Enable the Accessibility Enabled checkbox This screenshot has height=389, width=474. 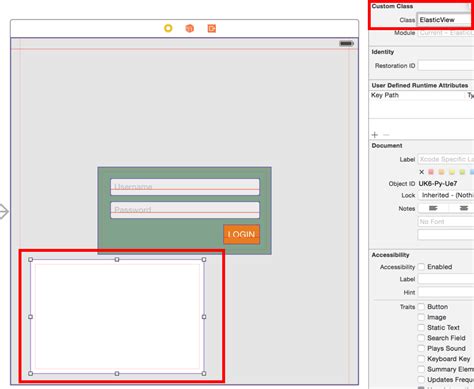pyautogui.click(x=421, y=267)
